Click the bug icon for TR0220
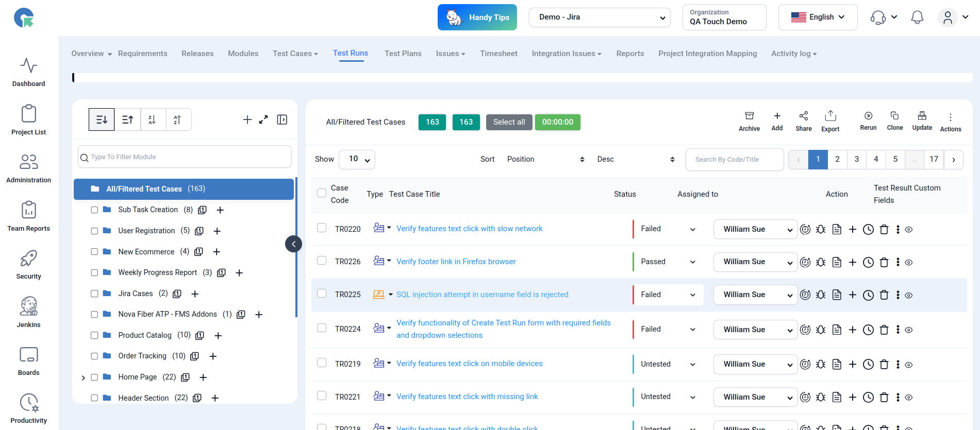The height and width of the screenshot is (430, 980). point(821,229)
